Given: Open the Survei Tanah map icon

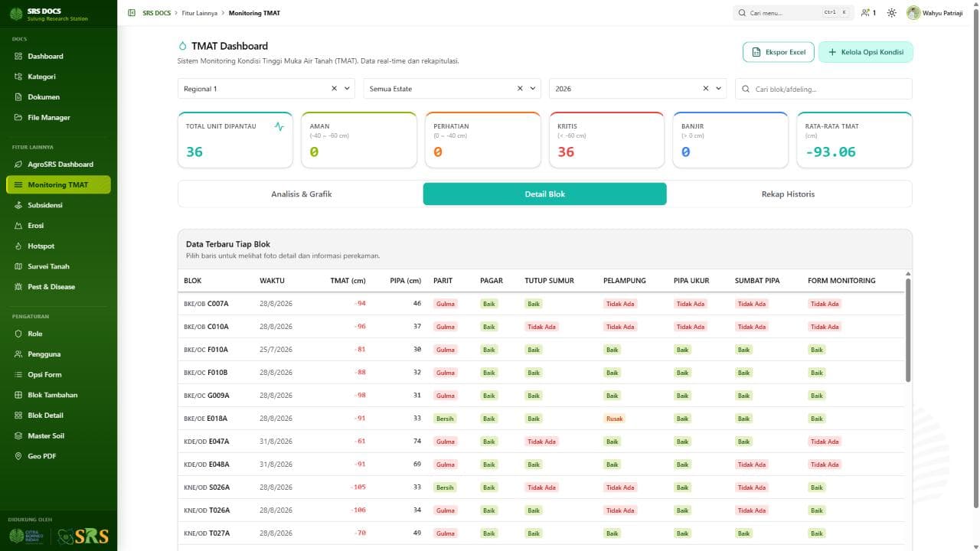Looking at the screenshot, I should coord(19,266).
